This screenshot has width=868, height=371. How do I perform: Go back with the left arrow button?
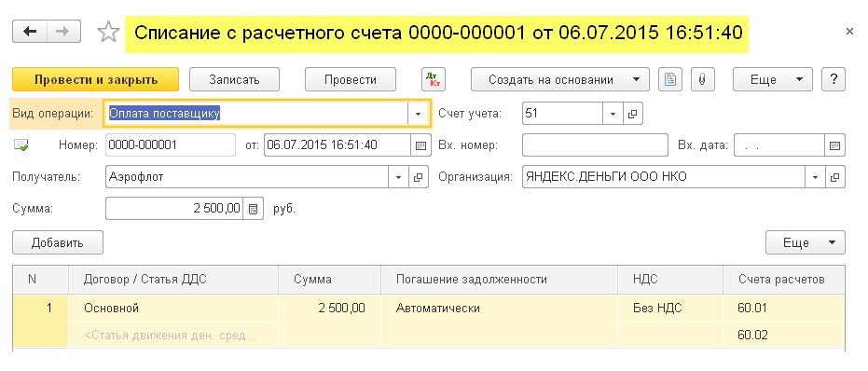point(30,32)
